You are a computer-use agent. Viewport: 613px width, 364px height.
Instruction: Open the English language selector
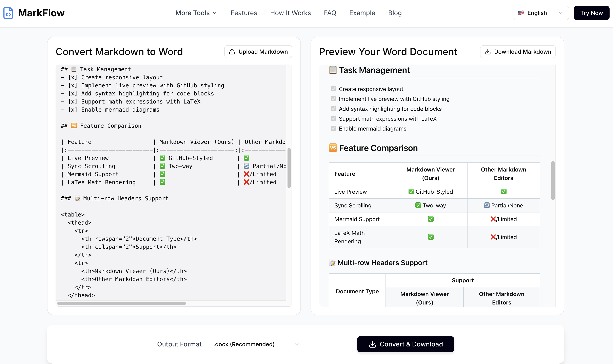click(540, 13)
